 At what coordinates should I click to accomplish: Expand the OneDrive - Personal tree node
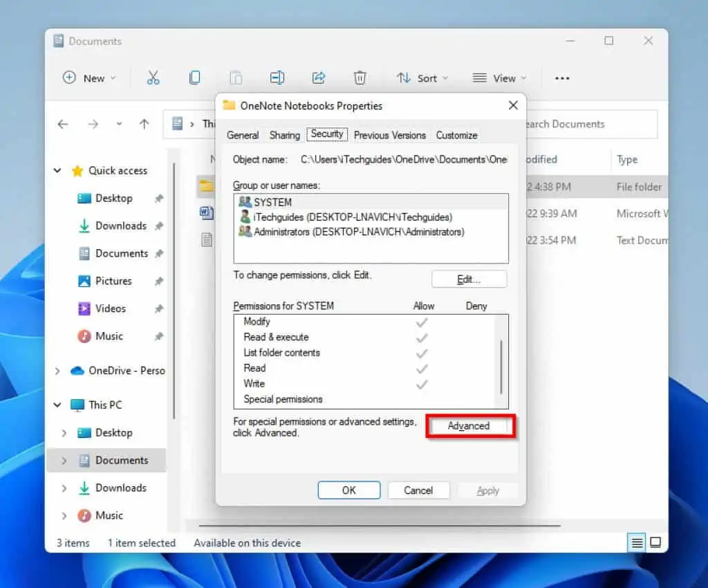(x=58, y=371)
